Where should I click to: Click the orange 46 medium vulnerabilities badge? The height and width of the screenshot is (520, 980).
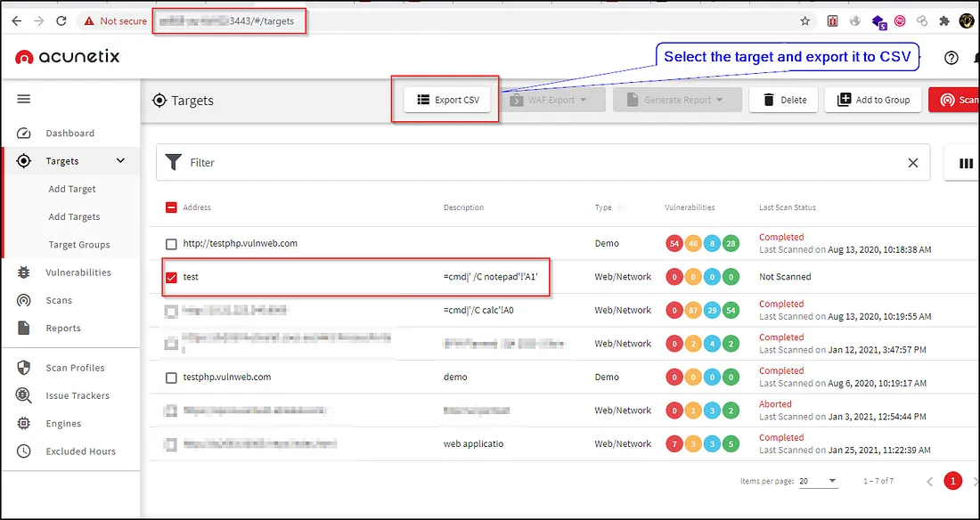pos(693,244)
